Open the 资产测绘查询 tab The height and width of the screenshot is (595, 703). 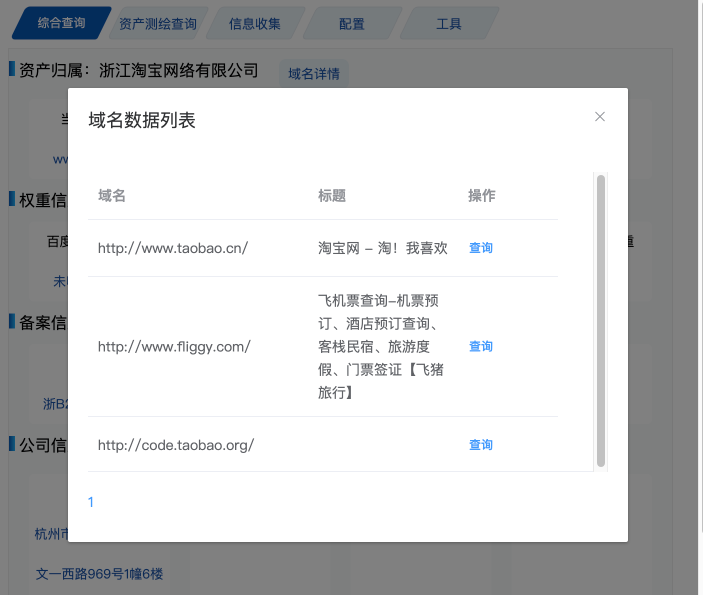158,23
